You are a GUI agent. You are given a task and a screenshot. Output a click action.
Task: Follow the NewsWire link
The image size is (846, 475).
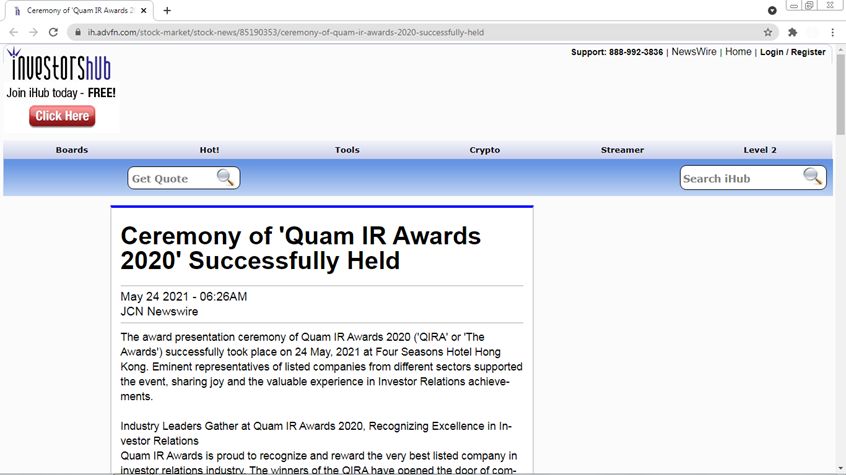pyautogui.click(x=694, y=52)
